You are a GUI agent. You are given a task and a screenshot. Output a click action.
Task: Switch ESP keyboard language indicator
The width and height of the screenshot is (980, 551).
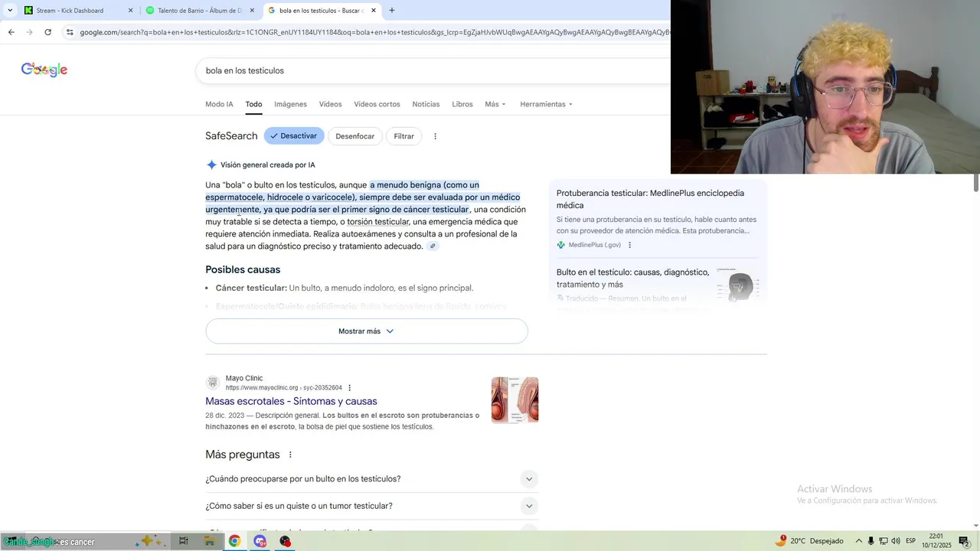click(911, 541)
